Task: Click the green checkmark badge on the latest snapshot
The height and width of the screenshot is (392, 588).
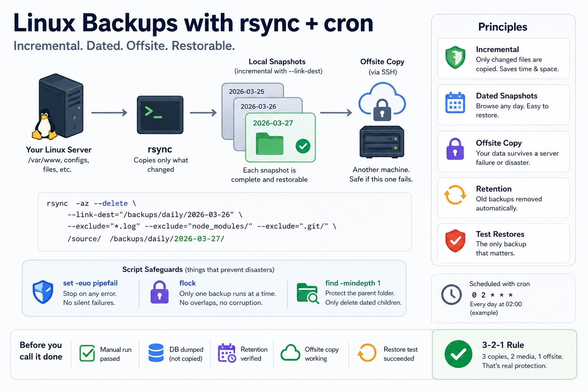Action: (303, 146)
